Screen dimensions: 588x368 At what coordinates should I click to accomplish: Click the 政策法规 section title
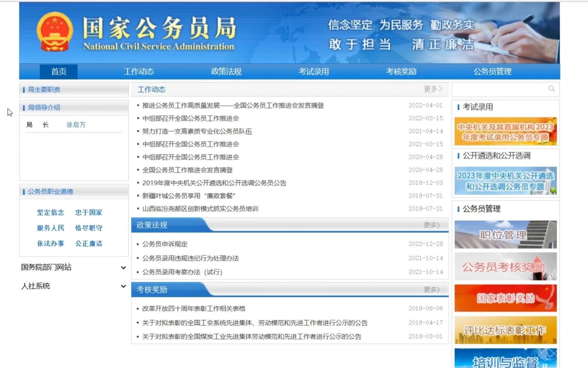152,225
